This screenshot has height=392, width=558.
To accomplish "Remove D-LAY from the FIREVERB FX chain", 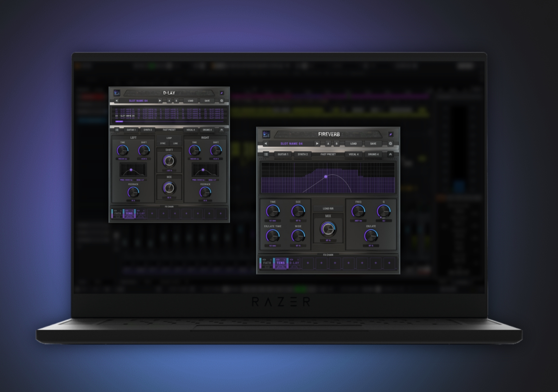I will 298,259.
